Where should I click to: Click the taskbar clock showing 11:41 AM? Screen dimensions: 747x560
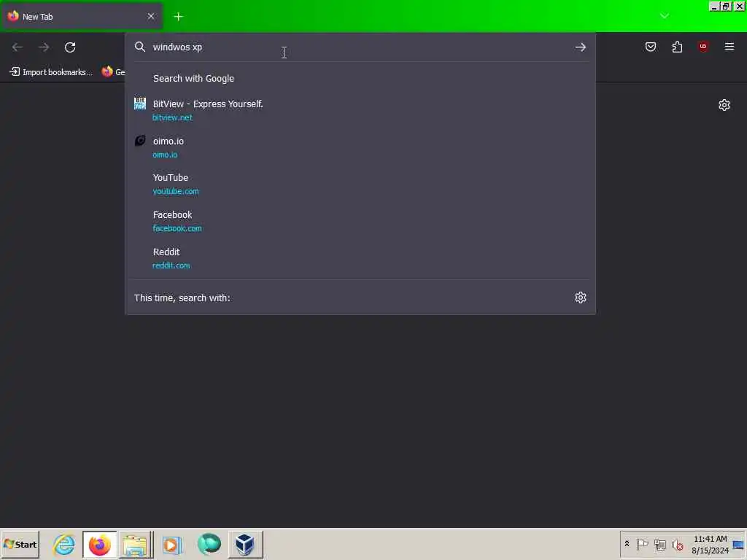(710, 544)
